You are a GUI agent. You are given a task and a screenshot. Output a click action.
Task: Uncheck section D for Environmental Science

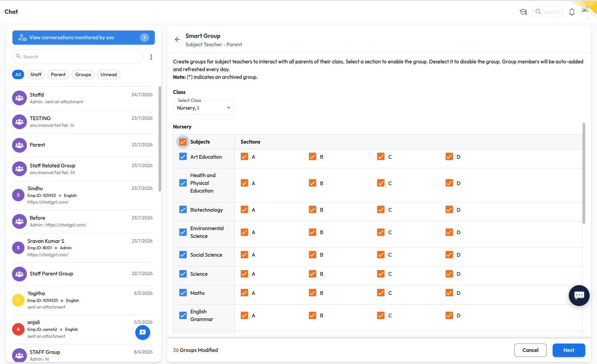coord(449,232)
